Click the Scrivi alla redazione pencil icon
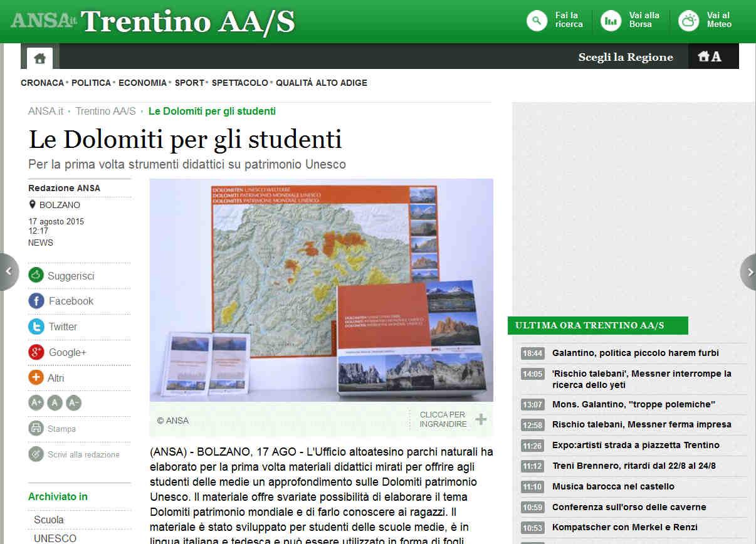The width and height of the screenshot is (756, 544). [36, 454]
